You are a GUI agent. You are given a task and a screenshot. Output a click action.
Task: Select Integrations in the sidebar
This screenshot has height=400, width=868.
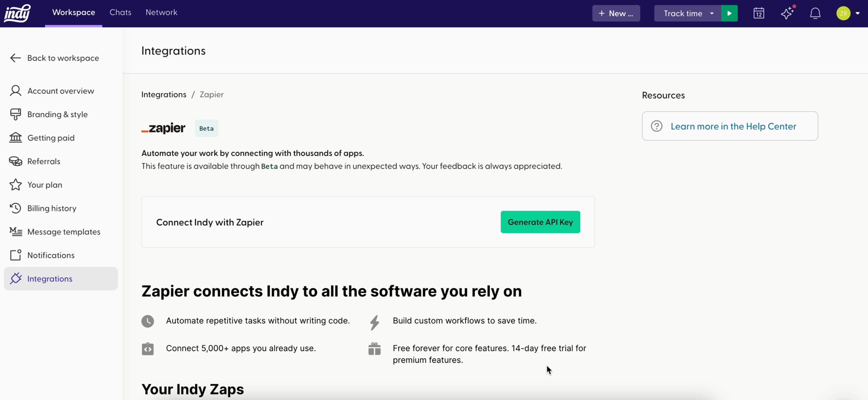tap(61, 279)
